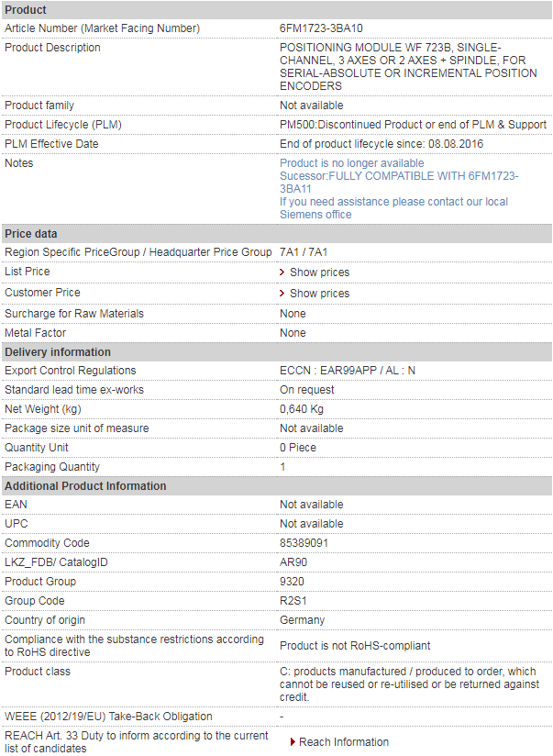Open the Reach Information link
The height and width of the screenshot is (756, 553).
click(344, 742)
